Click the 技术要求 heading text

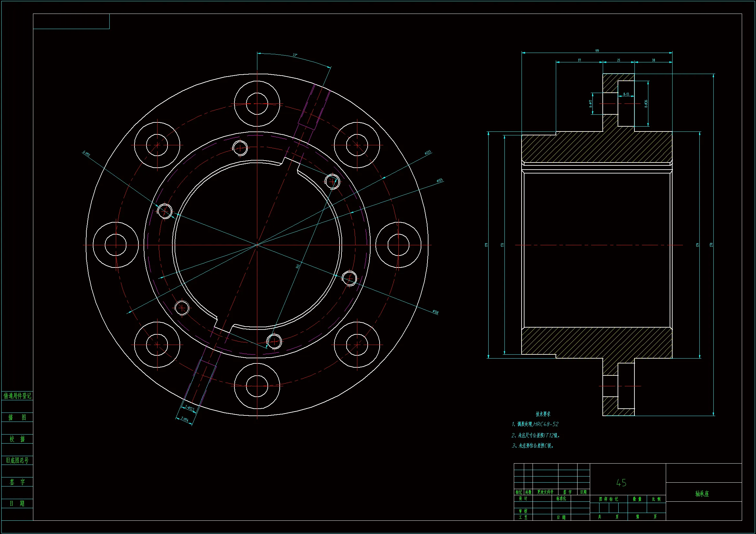[x=543, y=414]
